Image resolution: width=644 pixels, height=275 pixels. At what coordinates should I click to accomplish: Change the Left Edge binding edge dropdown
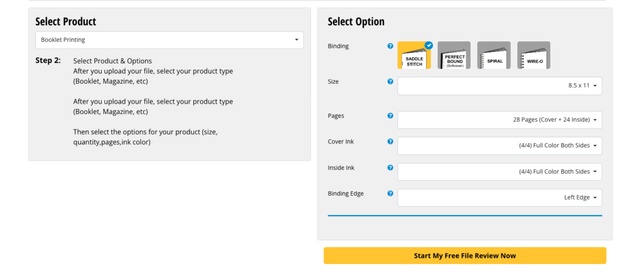499,197
